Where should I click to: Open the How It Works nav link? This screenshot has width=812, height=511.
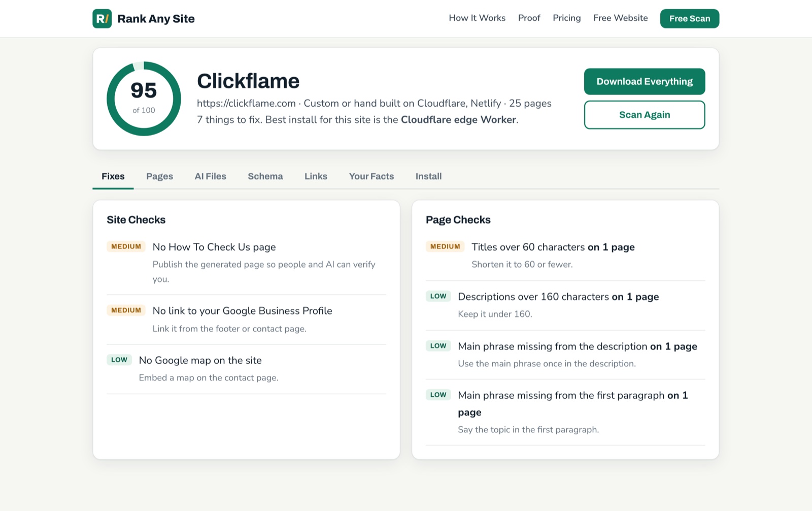(x=477, y=18)
